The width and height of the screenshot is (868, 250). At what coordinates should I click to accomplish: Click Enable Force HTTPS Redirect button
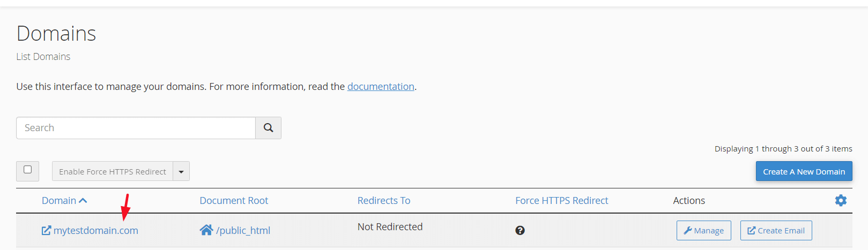coord(113,171)
